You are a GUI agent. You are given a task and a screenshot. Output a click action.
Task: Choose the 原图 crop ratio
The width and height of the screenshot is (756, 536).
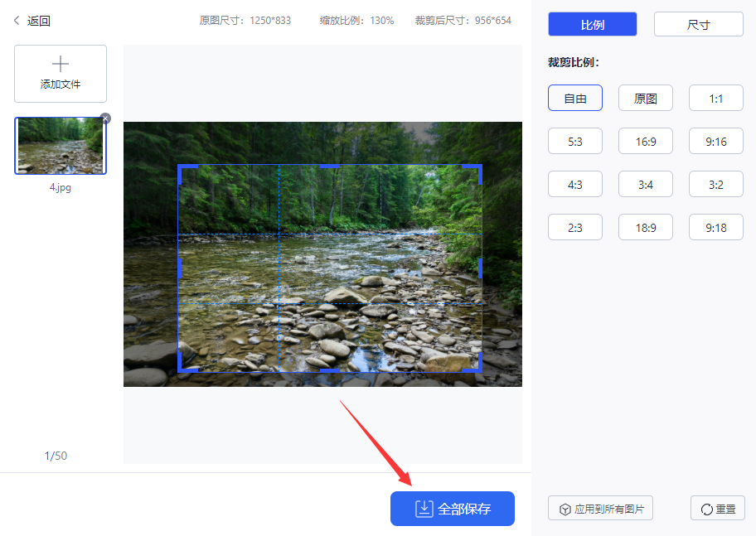[646, 99]
